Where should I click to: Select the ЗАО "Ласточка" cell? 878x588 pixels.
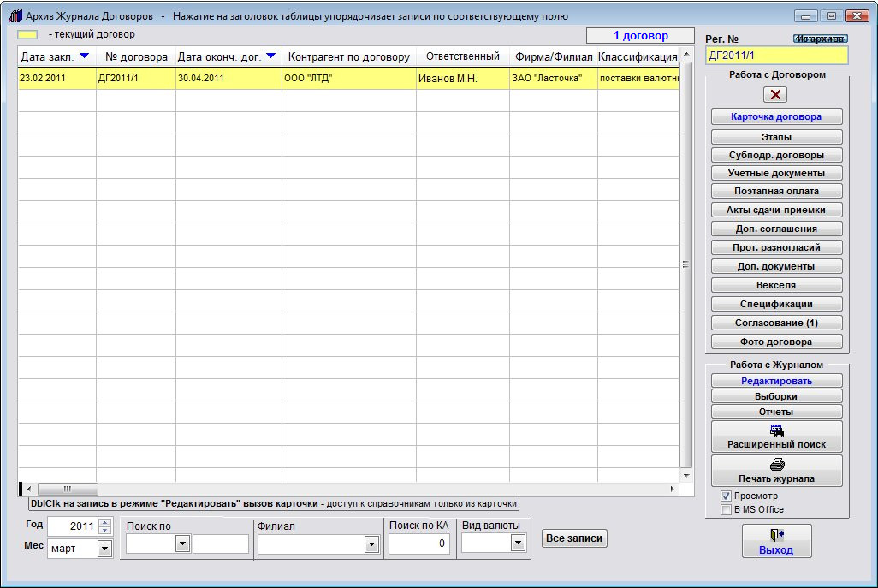(553, 79)
